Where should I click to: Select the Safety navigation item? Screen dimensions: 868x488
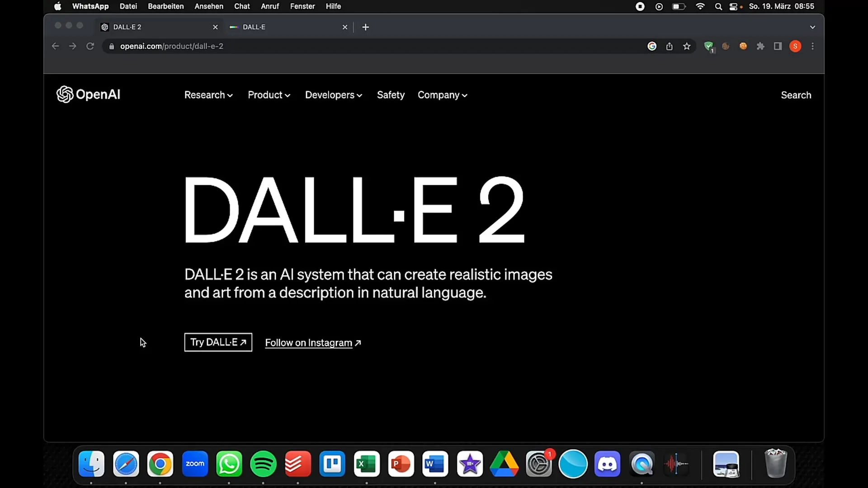[391, 95]
